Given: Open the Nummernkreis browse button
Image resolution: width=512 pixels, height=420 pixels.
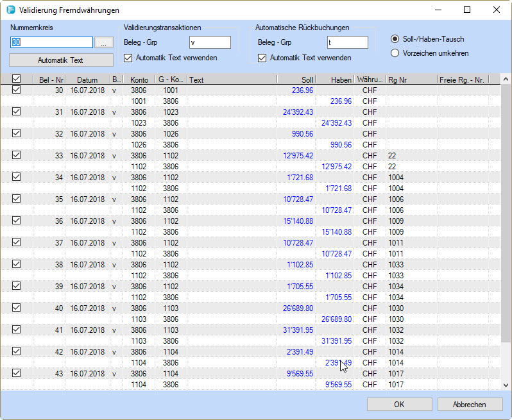Looking at the screenshot, I should click(104, 43).
